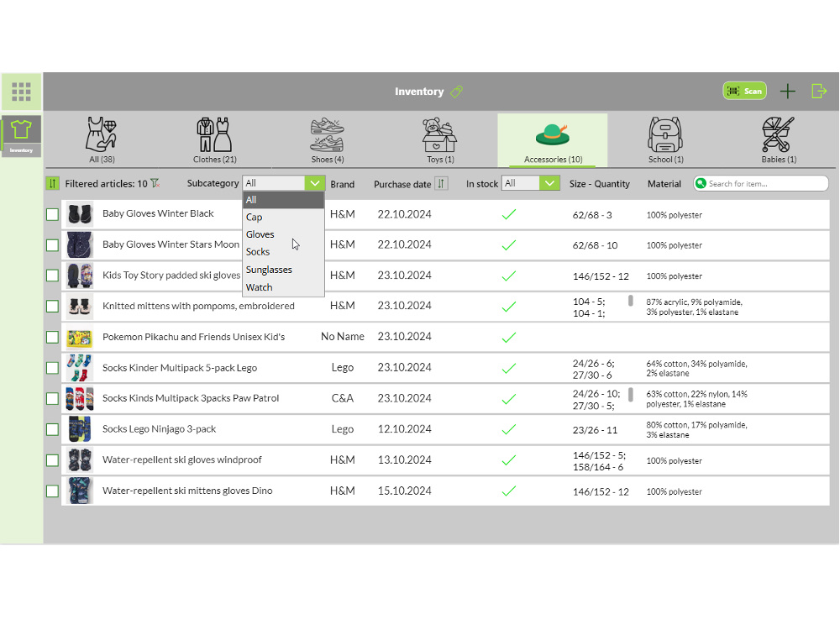Click the Material column header
The height and width of the screenshot is (630, 840).
click(x=664, y=184)
